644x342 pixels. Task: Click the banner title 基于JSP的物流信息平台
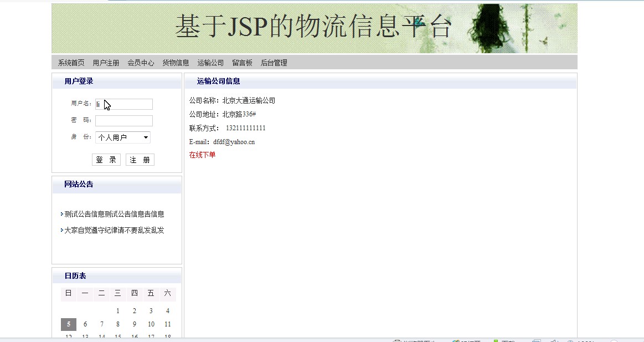tap(314, 26)
